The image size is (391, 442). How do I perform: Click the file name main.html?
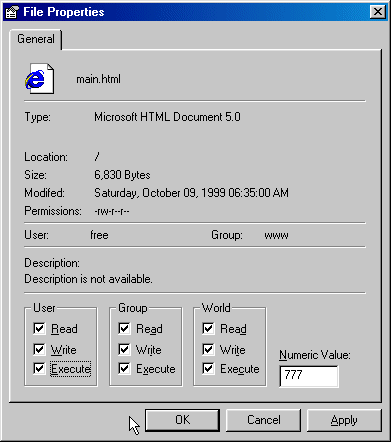pyautogui.click(x=98, y=79)
